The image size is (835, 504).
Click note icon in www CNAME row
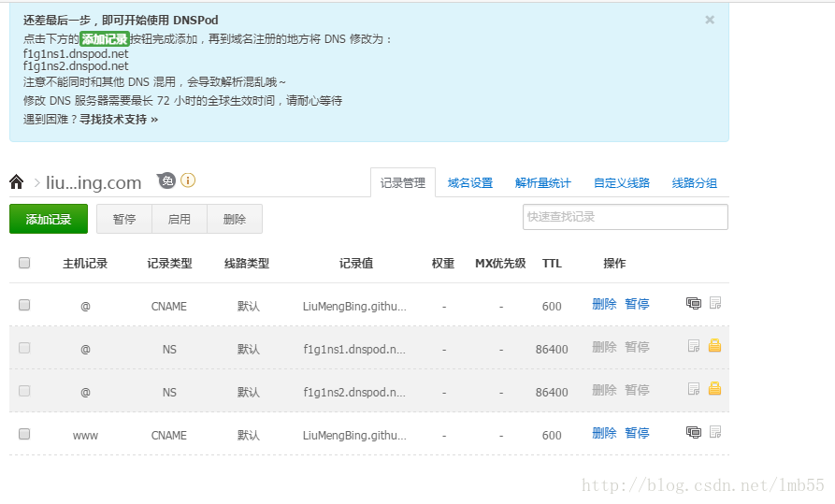click(715, 432)
